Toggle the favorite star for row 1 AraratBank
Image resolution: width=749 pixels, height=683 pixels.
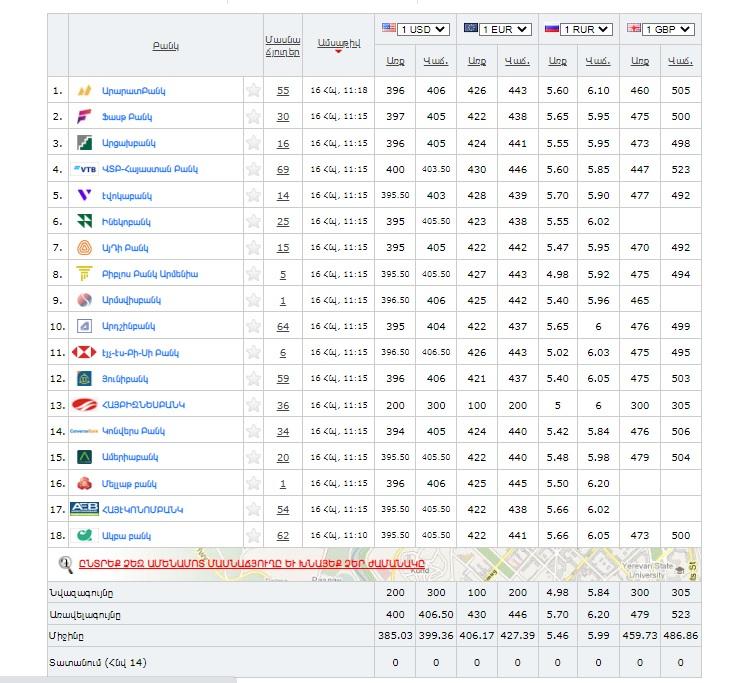(253, 91)
